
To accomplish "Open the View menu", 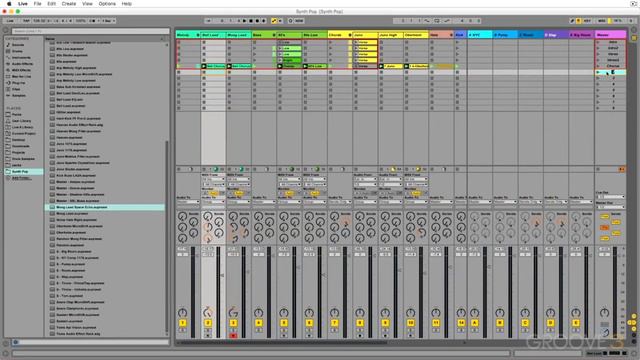I will [87, 4].
